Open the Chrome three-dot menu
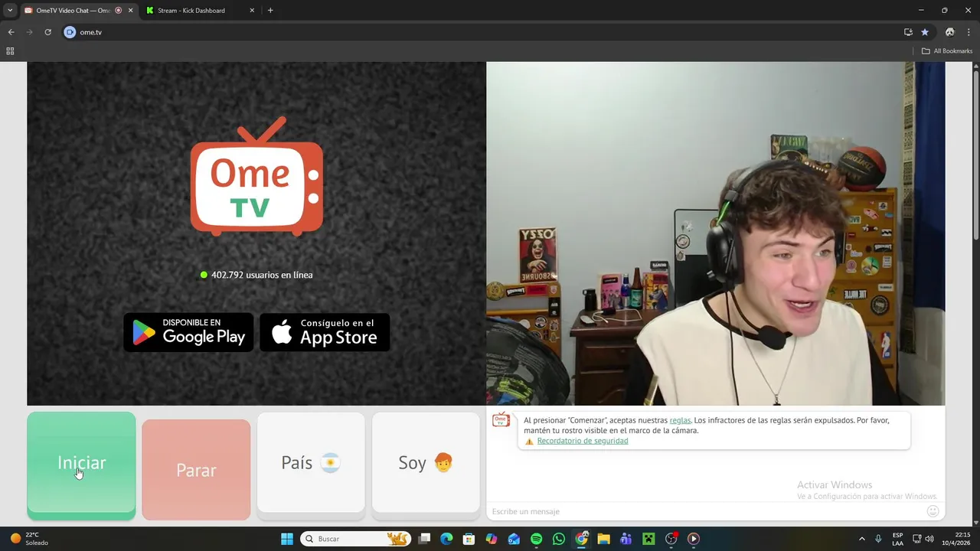The width and height of the screenshot is (980, 551). point(969,32)
